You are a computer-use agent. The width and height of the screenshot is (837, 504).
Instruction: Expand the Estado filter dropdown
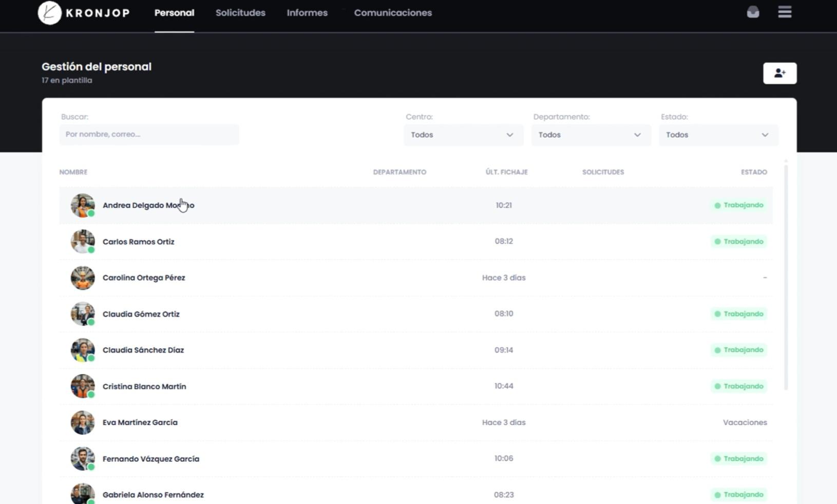(718, 135)
